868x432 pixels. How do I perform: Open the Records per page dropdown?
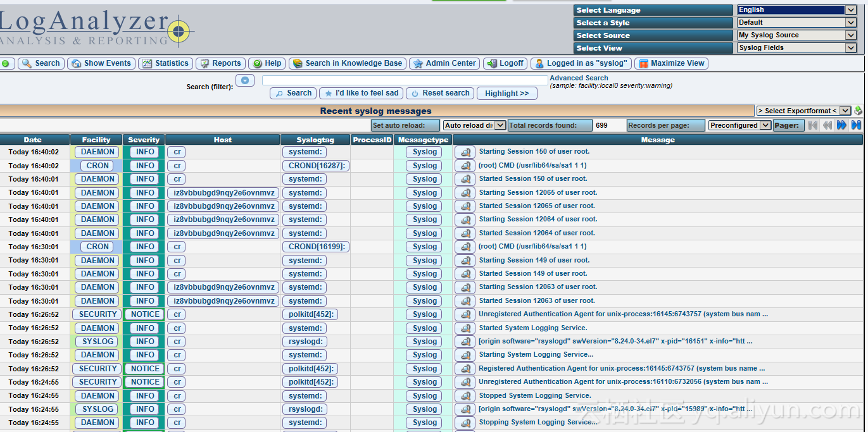(x=739, y=125)
